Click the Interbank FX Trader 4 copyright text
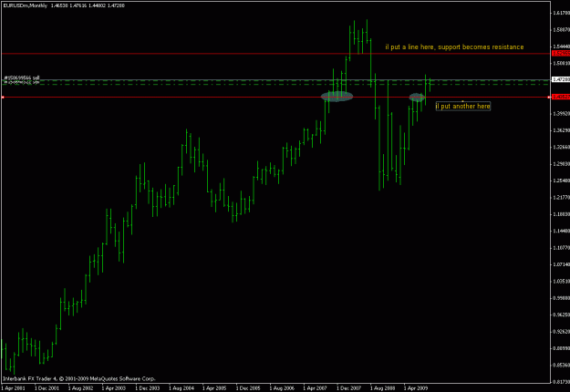 pyautogui.click(x=79, y=378)
